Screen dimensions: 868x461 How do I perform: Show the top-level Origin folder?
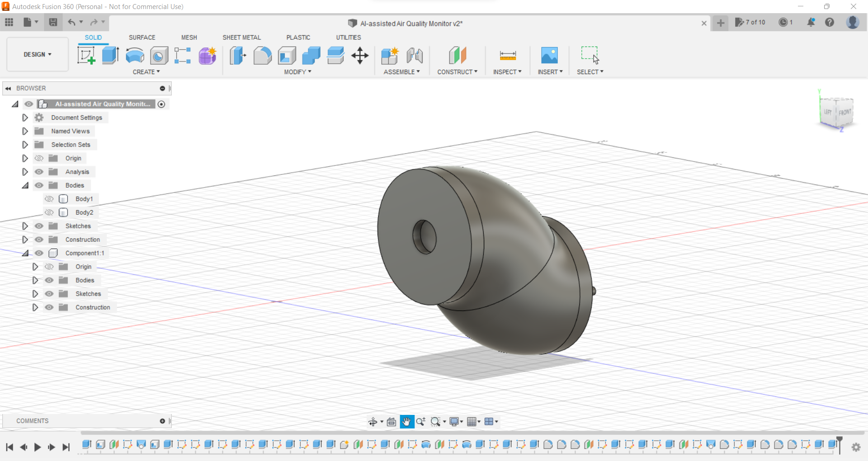pos(39,158)
